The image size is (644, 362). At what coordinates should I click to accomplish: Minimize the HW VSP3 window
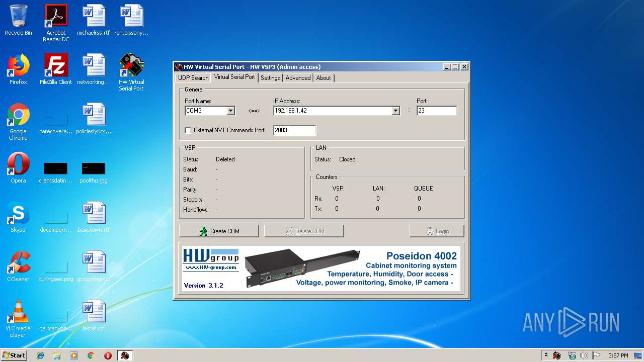click(447, 67)
